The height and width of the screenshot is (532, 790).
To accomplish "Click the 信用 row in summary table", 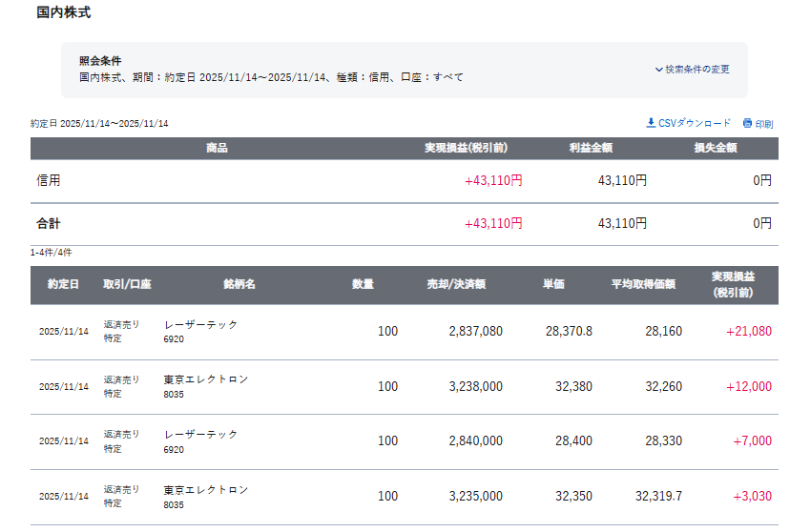I will tap(49, 180).
